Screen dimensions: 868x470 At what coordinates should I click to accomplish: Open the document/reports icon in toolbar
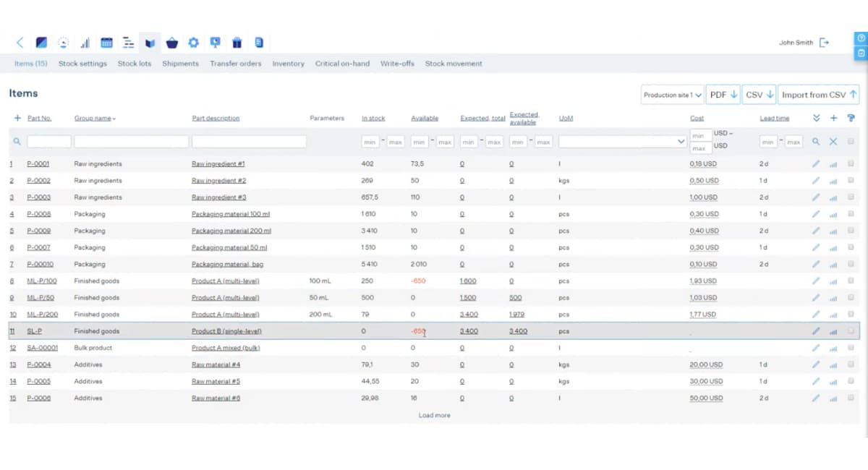[258, 42]
